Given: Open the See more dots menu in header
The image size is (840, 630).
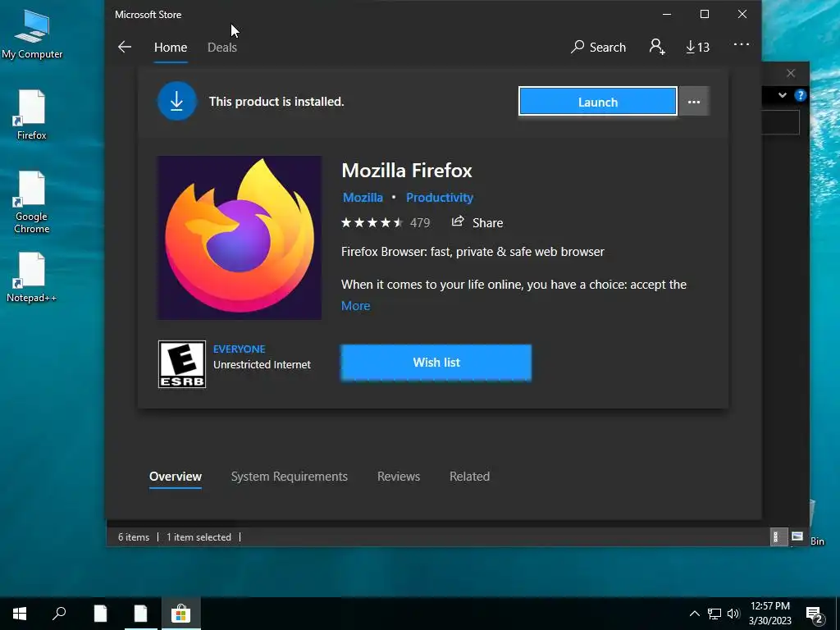Looking at the screenshot, I should click(742, 44).
